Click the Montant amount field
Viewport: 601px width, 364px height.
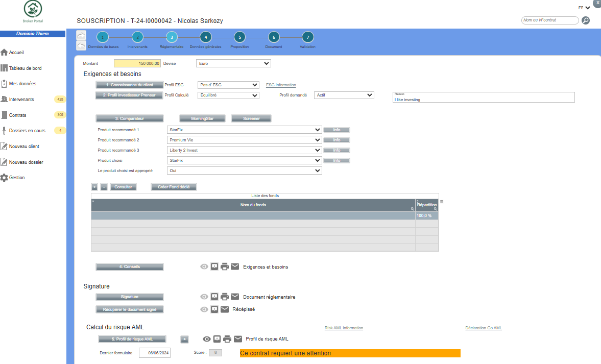click(137, 63)
